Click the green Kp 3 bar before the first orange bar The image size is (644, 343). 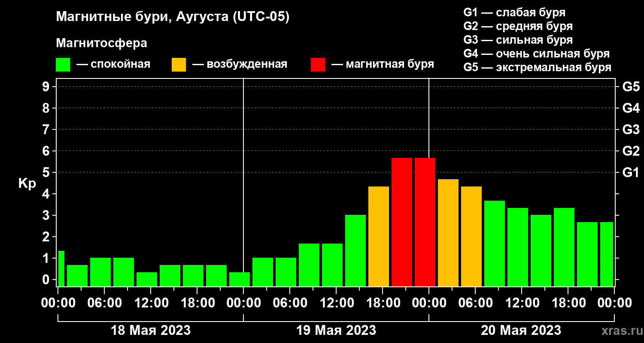pos(355,250)
